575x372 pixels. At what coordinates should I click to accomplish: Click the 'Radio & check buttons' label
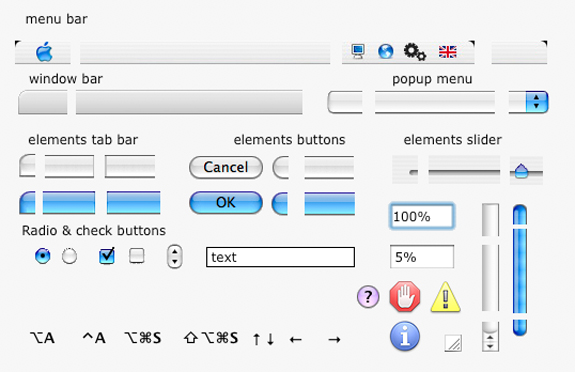(x=94, y=231)
